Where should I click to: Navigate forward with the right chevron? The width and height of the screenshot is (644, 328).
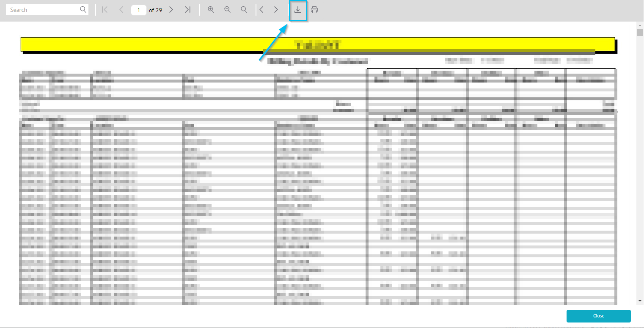click(x=276, y=10)
